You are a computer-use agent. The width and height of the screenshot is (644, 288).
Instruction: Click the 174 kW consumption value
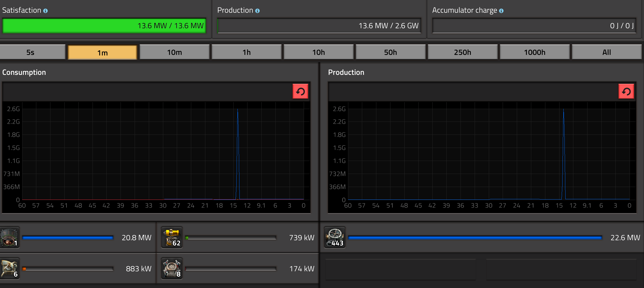[302, 269]
